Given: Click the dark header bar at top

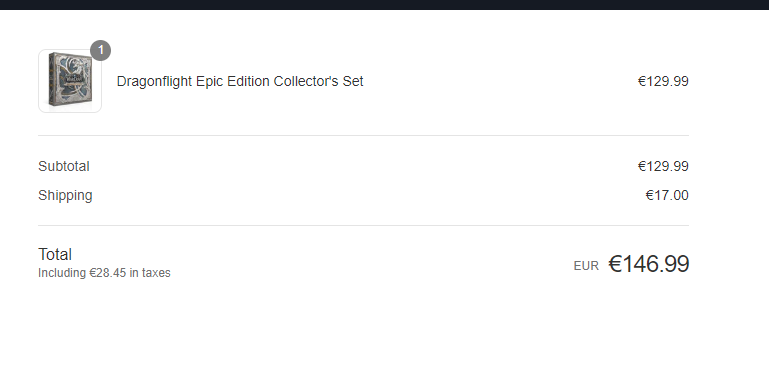Looking at the screenshot, I should 384,4.
